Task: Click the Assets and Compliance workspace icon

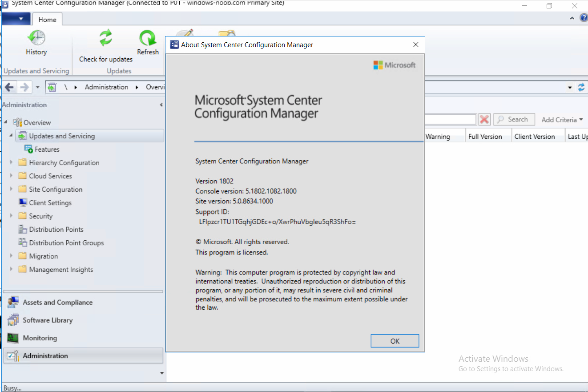Action: click(13, 302)
